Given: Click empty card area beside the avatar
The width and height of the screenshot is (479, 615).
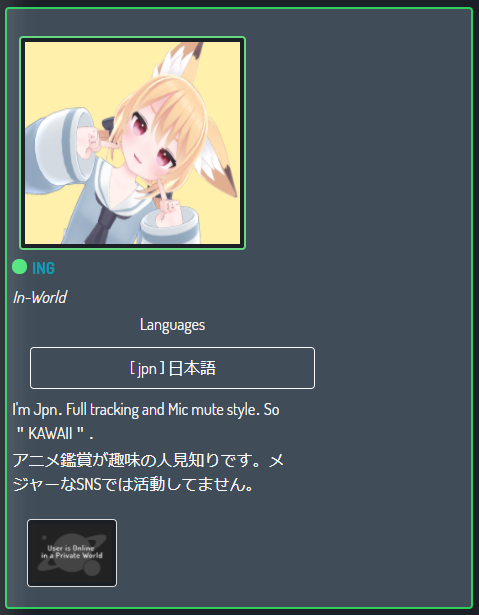Looking at the screenshot, I should coord(353,157).
